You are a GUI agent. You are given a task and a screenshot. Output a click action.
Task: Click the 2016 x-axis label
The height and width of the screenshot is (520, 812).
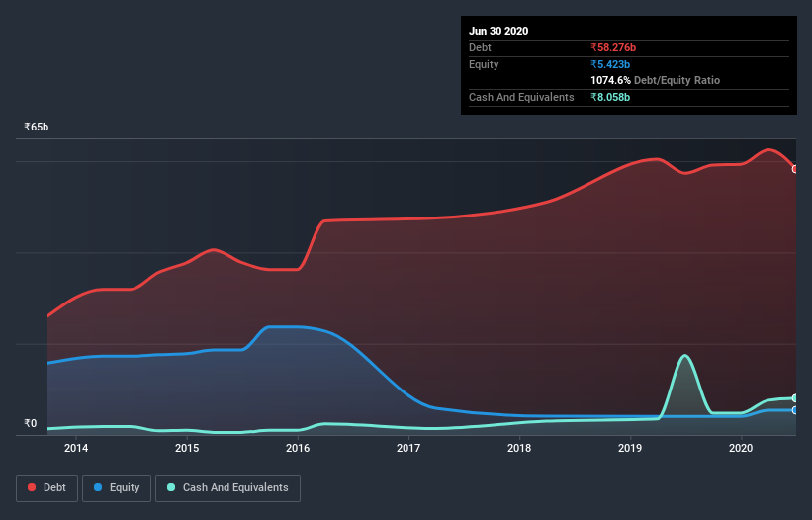click(x=298, y=448)
